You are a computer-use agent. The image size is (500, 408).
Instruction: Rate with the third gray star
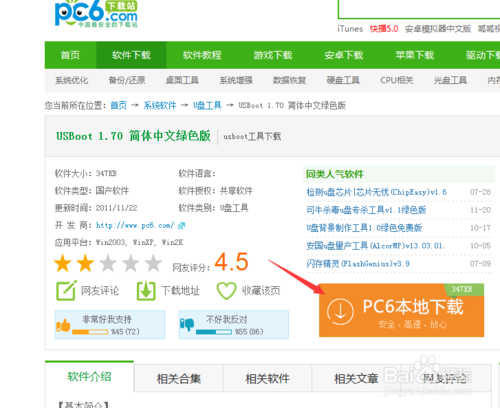(108, 263)
